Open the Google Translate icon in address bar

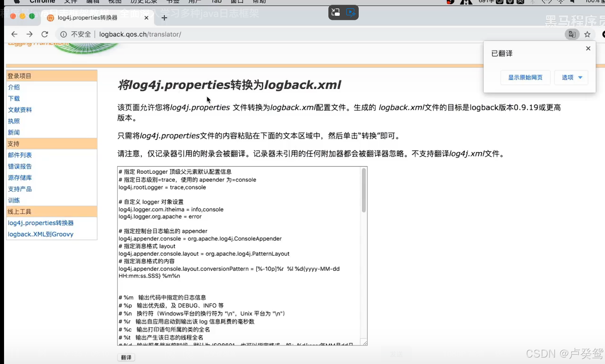pos(572,34)
